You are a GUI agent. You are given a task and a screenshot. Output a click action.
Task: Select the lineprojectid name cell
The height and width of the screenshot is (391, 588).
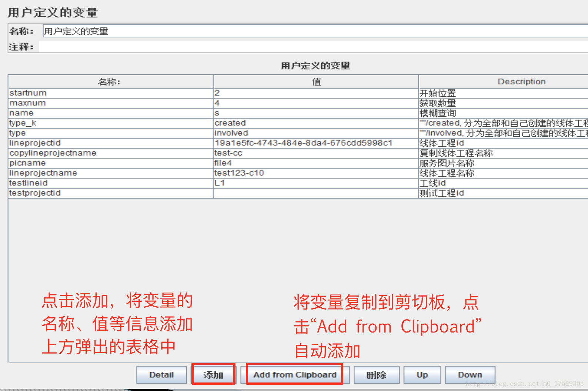(110, 143)
